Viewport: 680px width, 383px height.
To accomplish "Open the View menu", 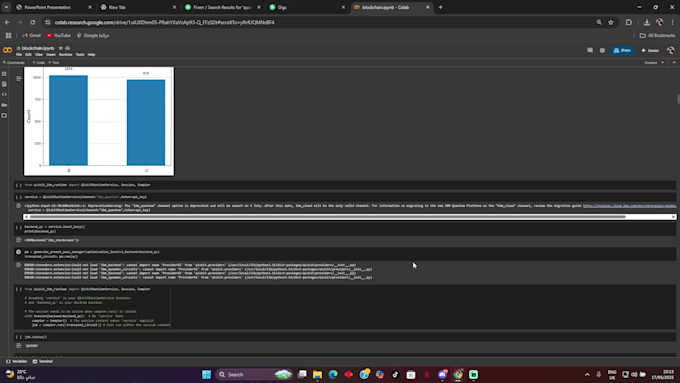I will point(39,55).
